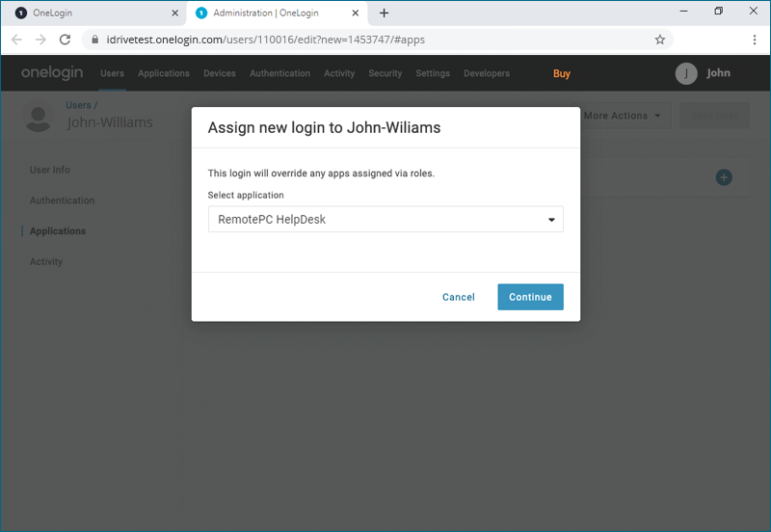Click the blue plus add-application icon
Image resolution: width=771 pixels, height=532 pixels.
[724, 177]
